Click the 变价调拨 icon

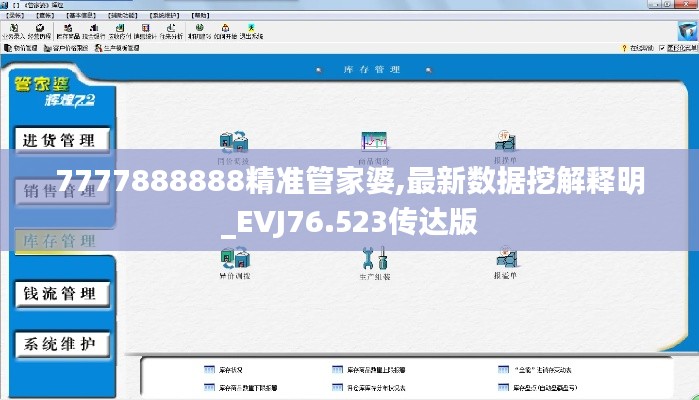(x=235, y=258)
